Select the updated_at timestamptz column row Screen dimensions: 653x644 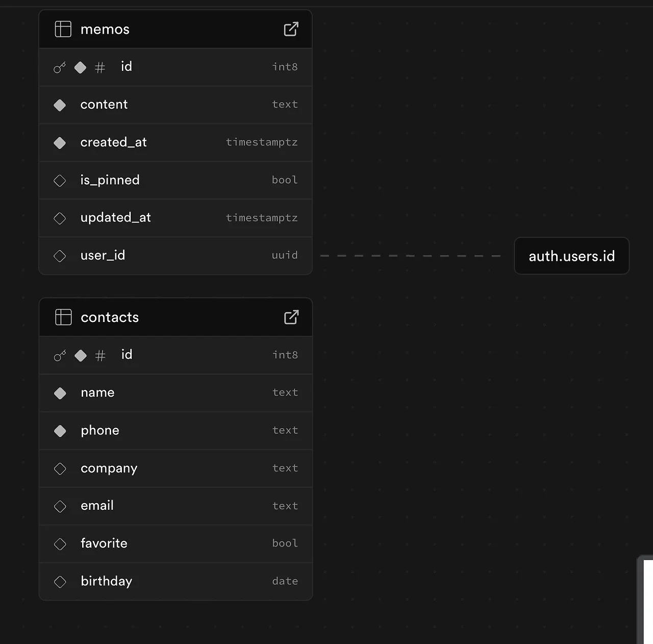[x=175, y=218]
